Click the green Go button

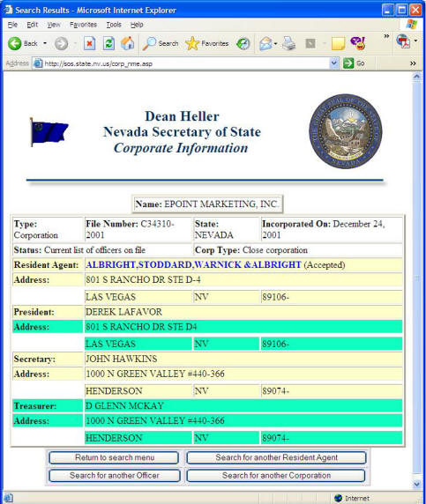click(x=354, y=63)
